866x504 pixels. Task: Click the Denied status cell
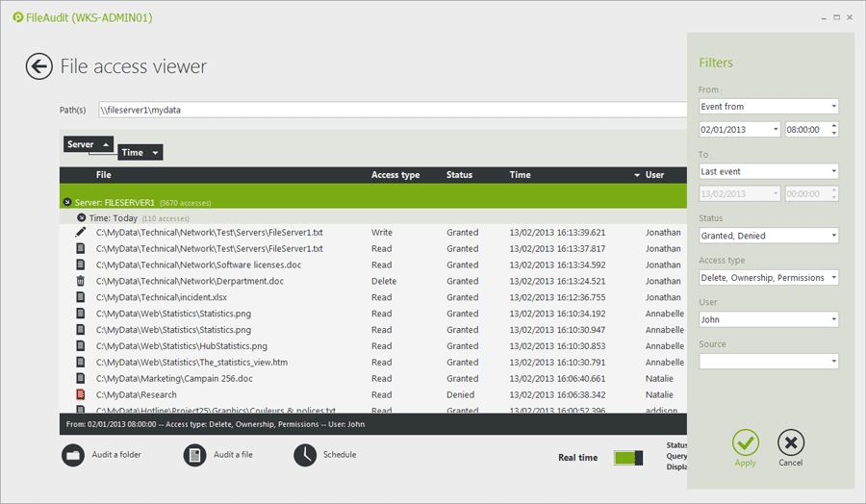461,394
